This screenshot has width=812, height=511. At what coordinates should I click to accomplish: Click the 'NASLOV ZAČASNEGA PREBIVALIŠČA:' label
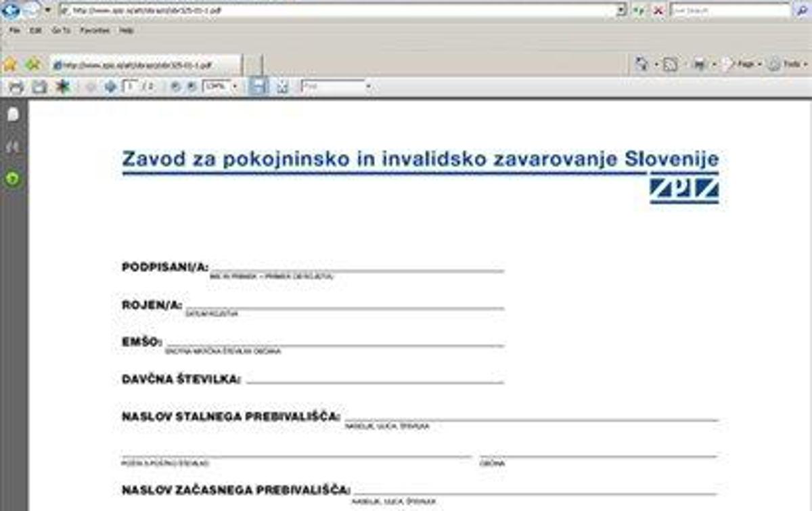coord(236,489)
